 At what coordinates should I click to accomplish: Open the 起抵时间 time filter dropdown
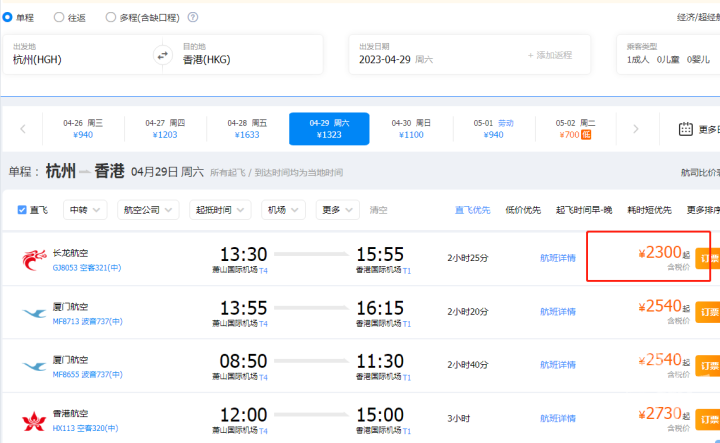tap(220, 210)
